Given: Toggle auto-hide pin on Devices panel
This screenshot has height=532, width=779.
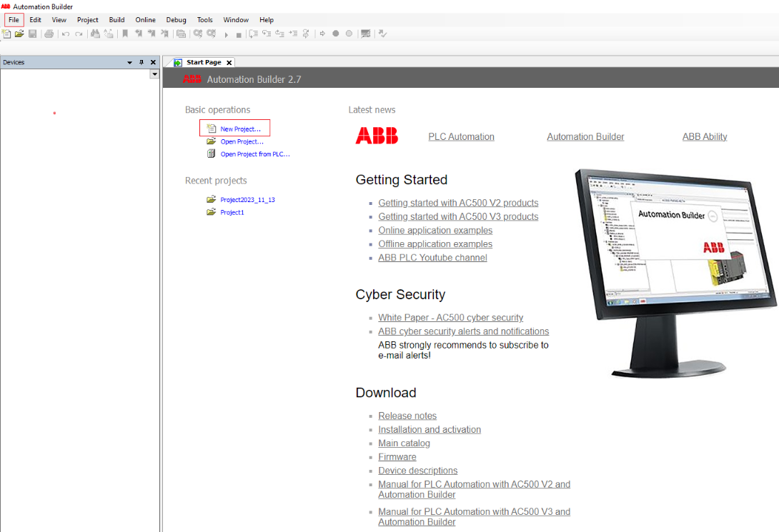Looking at the screenshot, I should coord(142,62).
